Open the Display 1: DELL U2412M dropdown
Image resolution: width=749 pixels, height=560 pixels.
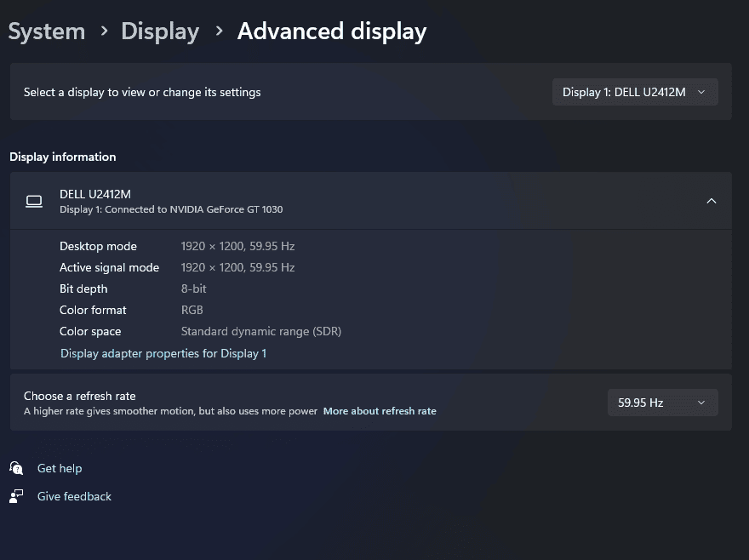(x=635, y=92)
